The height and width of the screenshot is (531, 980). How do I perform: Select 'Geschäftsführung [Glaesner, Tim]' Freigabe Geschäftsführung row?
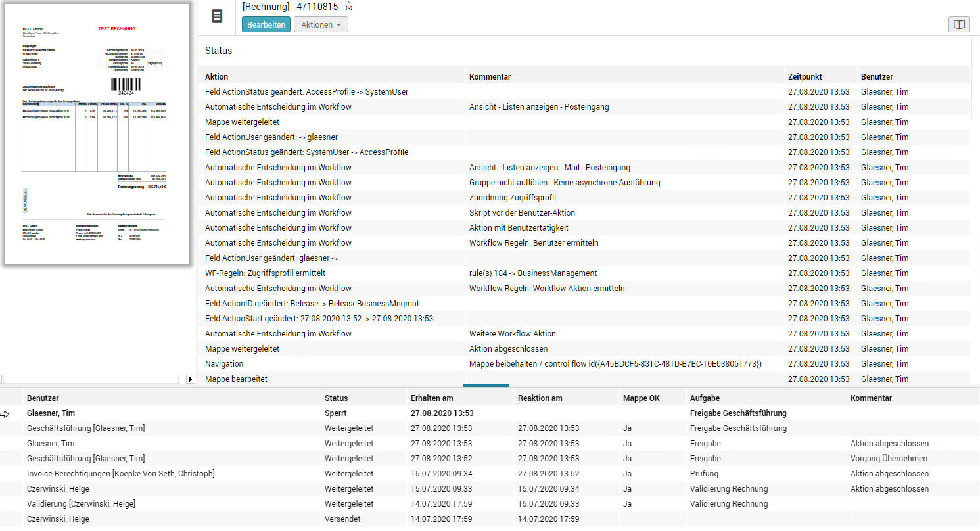pos(490,428)
